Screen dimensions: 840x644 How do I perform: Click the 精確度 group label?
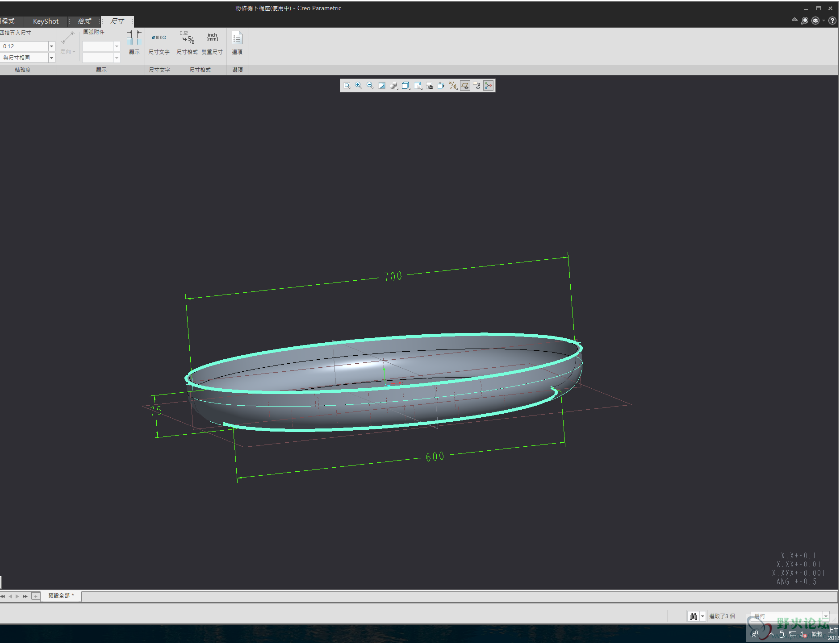tap(23, 70)
